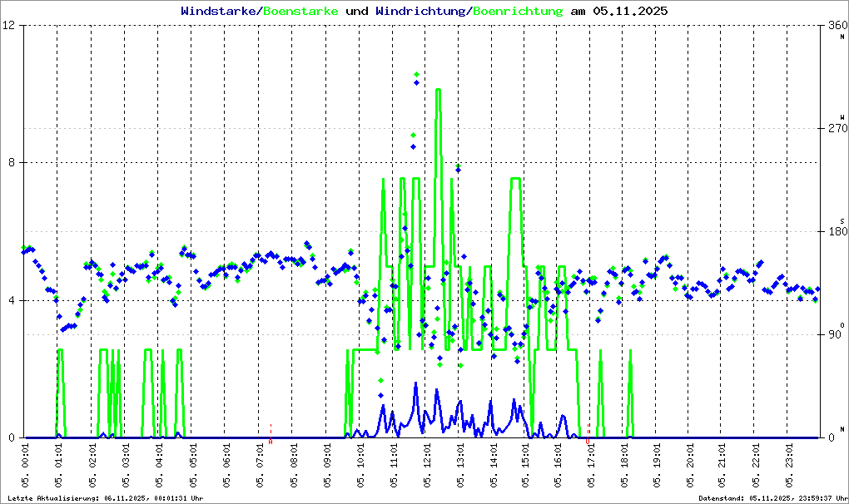Click time label '05. 20:01'
The height and width of the screenshot is (504, 849).
690,466
